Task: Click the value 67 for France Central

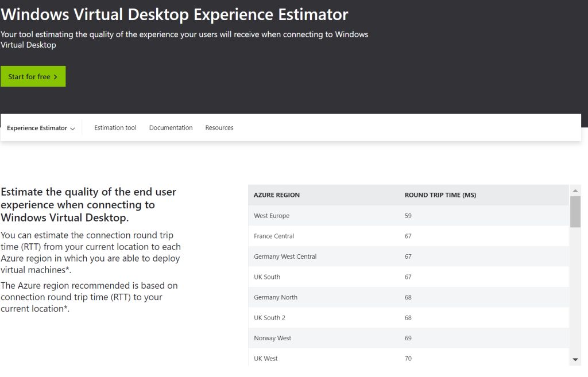Action: [x=408, y=236]
